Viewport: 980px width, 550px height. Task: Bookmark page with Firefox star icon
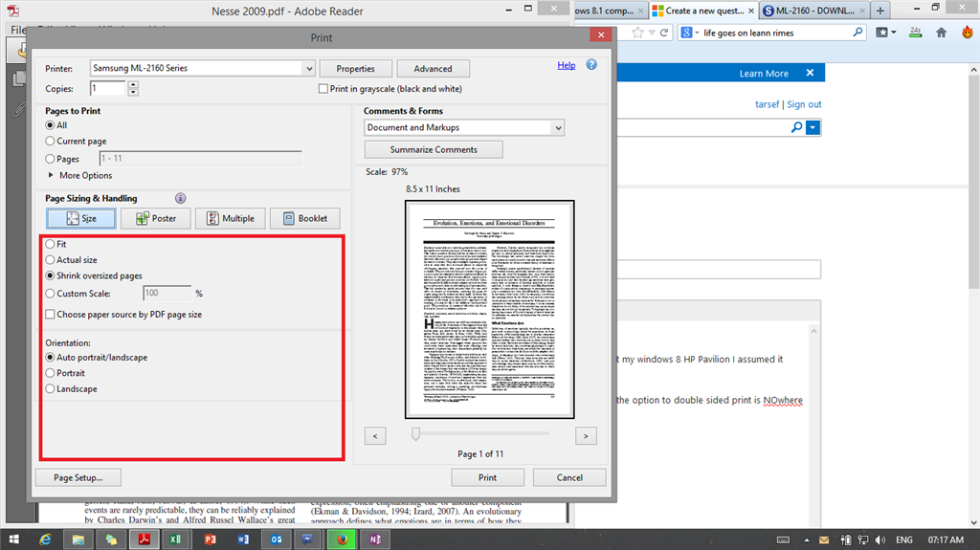637,33
